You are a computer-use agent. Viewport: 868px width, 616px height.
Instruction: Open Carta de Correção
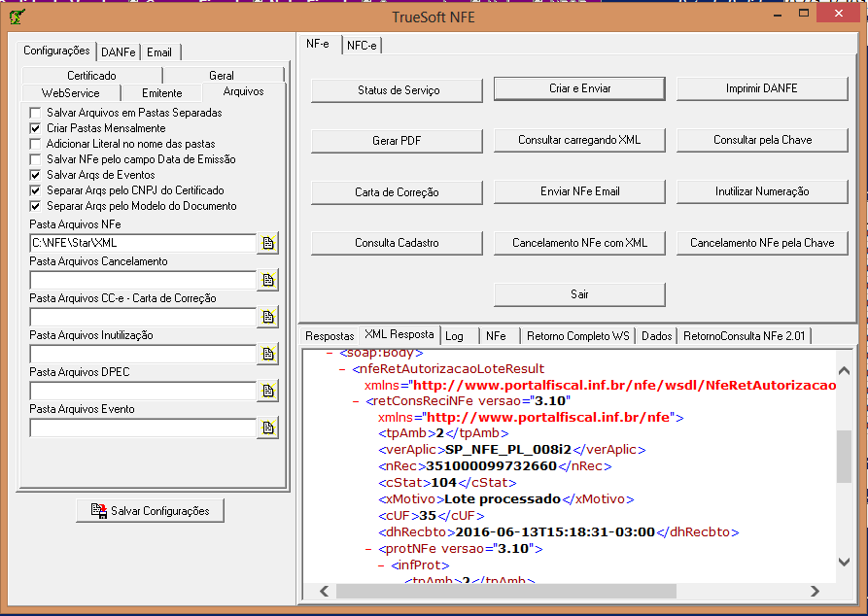397,192
